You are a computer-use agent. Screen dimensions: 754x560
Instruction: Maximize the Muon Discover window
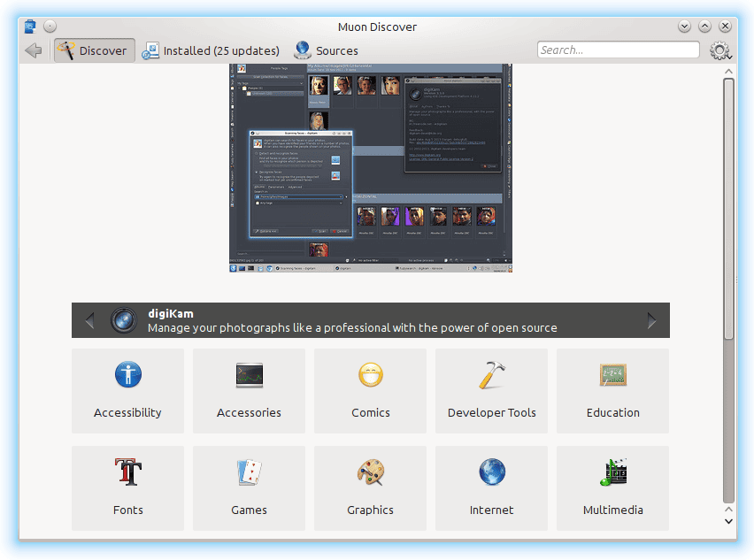click(x=705, y=26)
